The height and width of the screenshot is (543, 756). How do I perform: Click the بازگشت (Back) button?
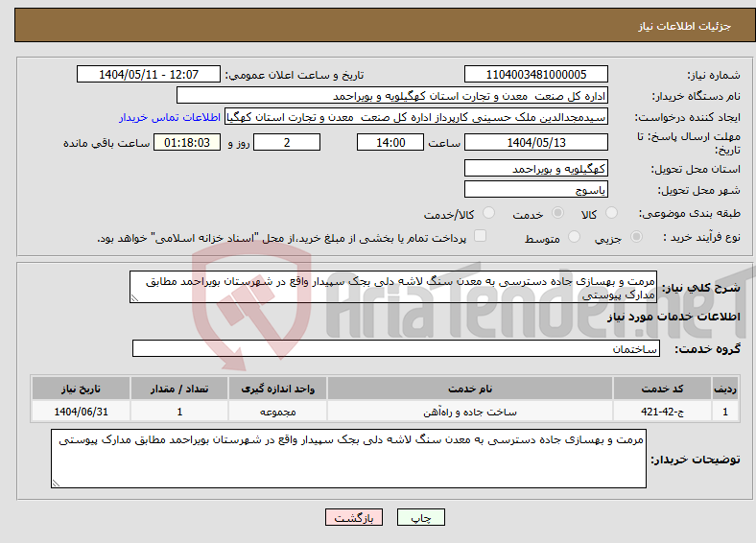[x=354, y=517]
